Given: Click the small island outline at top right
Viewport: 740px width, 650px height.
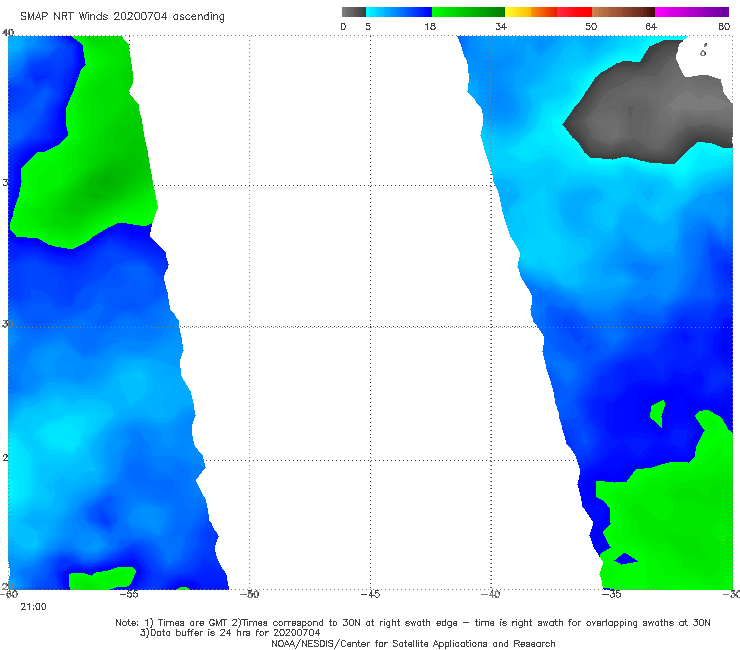Looking at the screenshot, I should coord(703,51).
